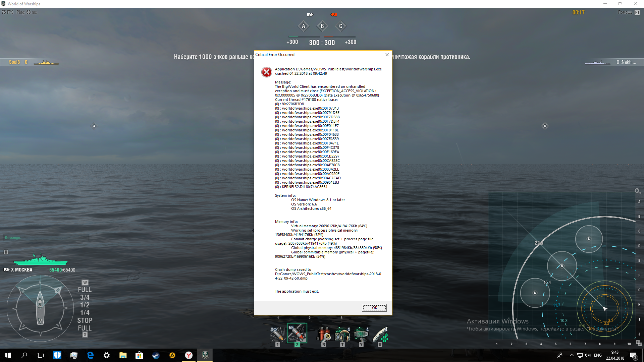Screen dimensions: 644x362
Task: Click the red error icon in the dialog
Action: point(267,72)
